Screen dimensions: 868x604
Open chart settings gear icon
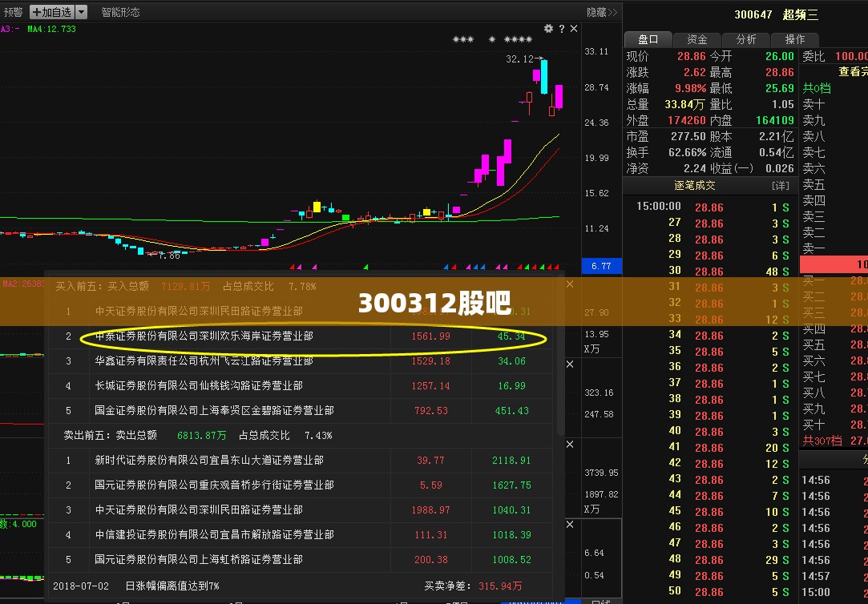[548, 29]
